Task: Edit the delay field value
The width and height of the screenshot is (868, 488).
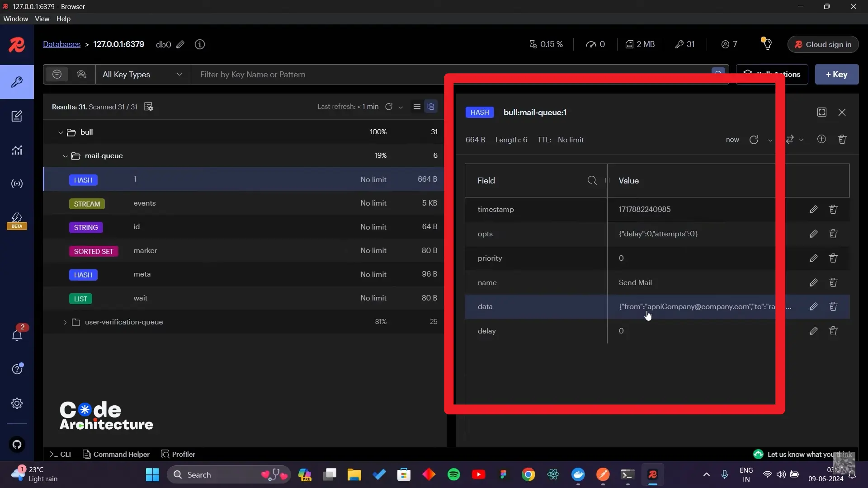Action: tap(813, 331)
